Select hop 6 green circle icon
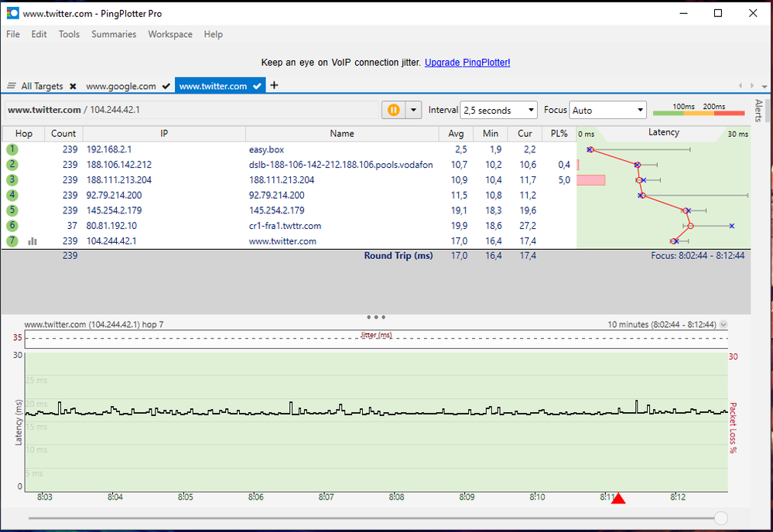773x532 pixels. pyautogui.click(x=12, y=226)
